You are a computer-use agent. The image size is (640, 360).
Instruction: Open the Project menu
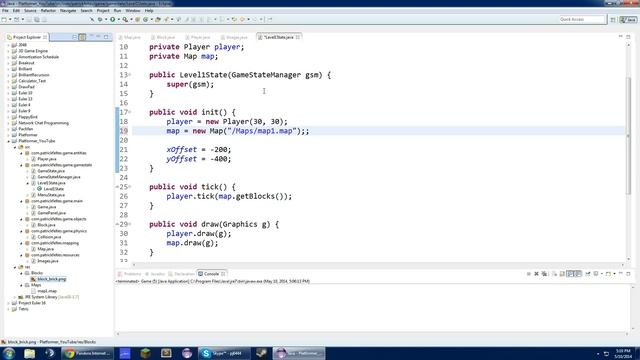(x=103, y=11)
